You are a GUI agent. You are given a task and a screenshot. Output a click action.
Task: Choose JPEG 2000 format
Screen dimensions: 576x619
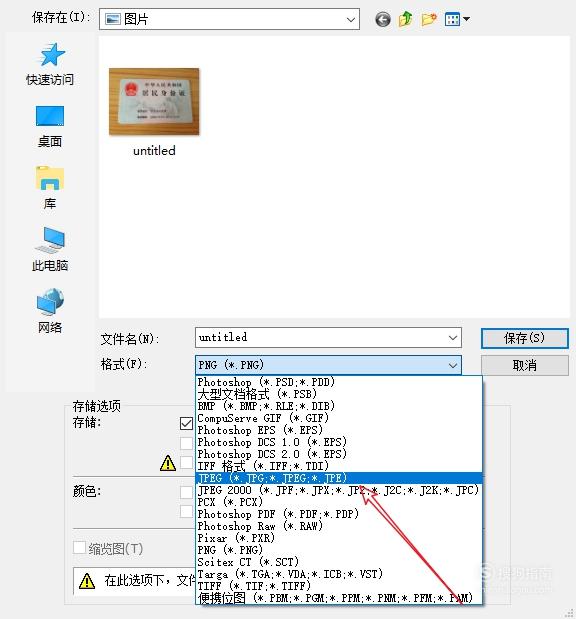point(339,490)
